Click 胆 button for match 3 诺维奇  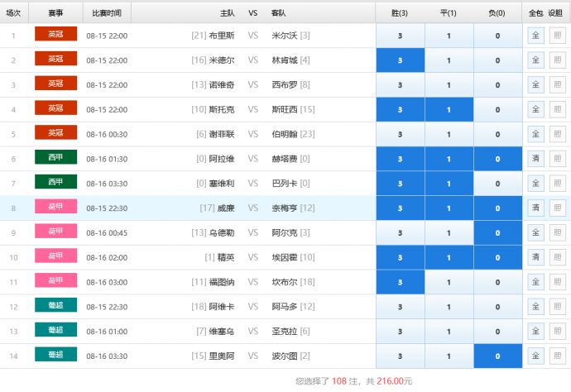[x=558, y=85]
